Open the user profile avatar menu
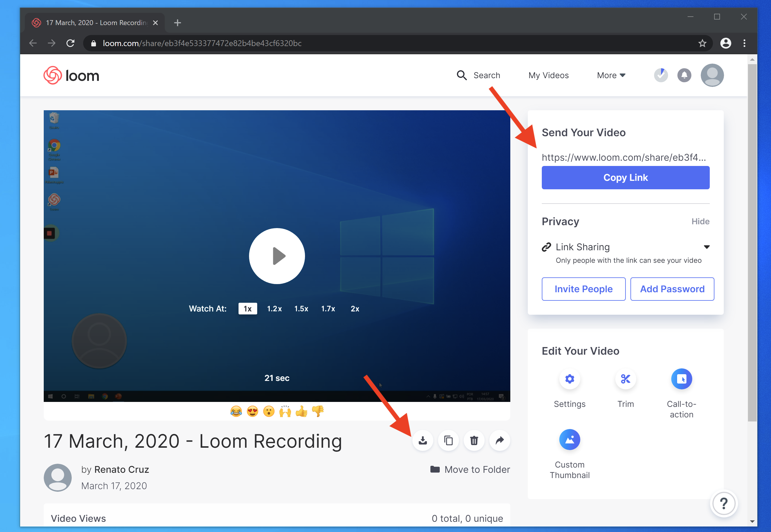 [x=712, y=75]
